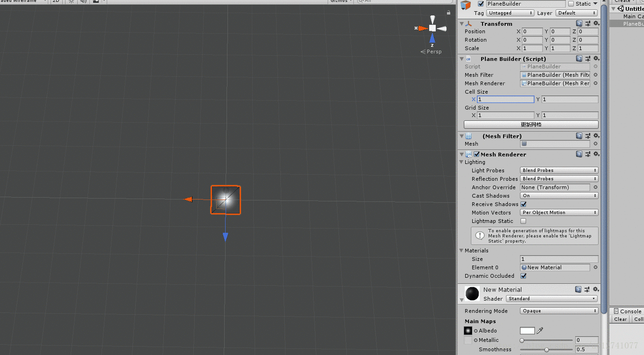Open New Material gear settings menu
This screenshot has width=644, height=355.
tap(596, 289)
